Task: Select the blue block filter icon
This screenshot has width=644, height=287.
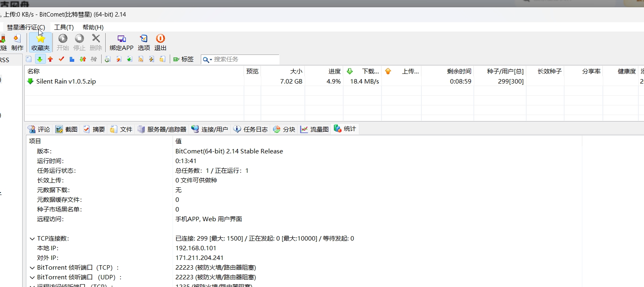Action: tap(72, 59)
